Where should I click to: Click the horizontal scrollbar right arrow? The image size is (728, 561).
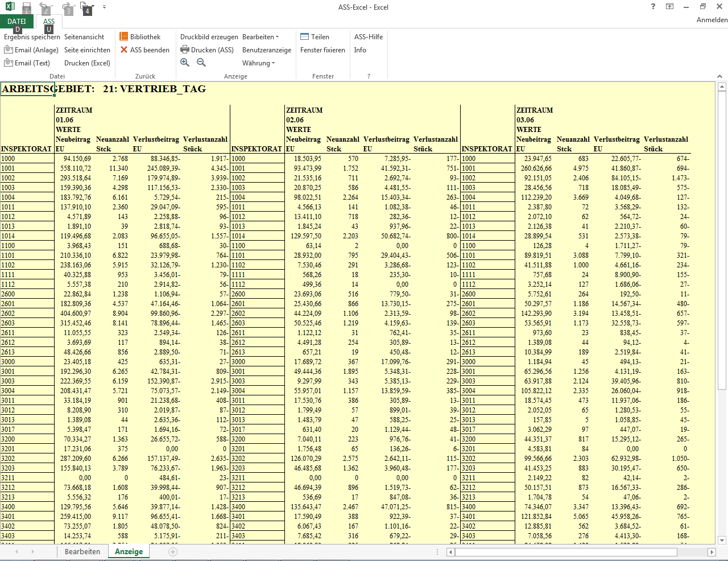[712, 552]
